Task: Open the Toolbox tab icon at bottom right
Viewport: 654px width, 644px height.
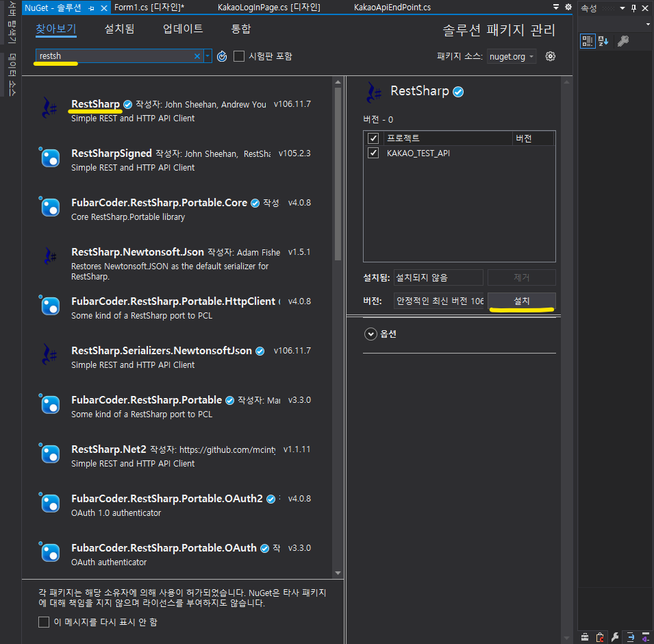Action: (x=585, y=637)
